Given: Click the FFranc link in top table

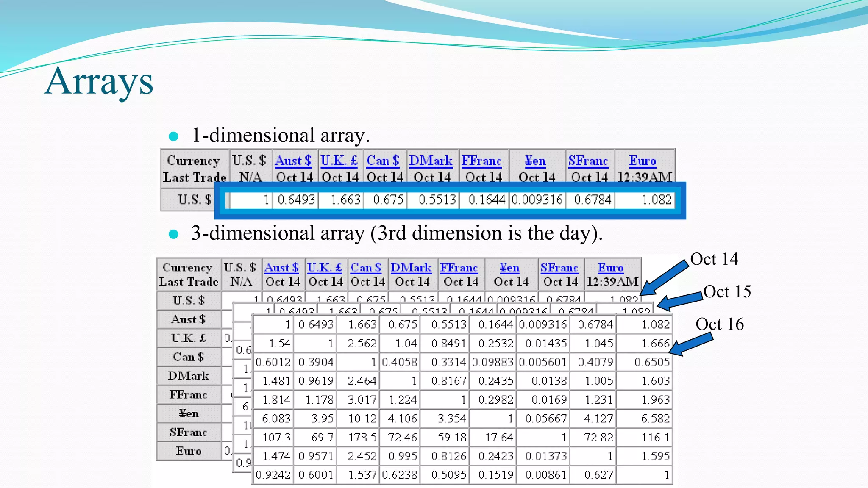Looking at the screenshot, I should click(481, 161).
